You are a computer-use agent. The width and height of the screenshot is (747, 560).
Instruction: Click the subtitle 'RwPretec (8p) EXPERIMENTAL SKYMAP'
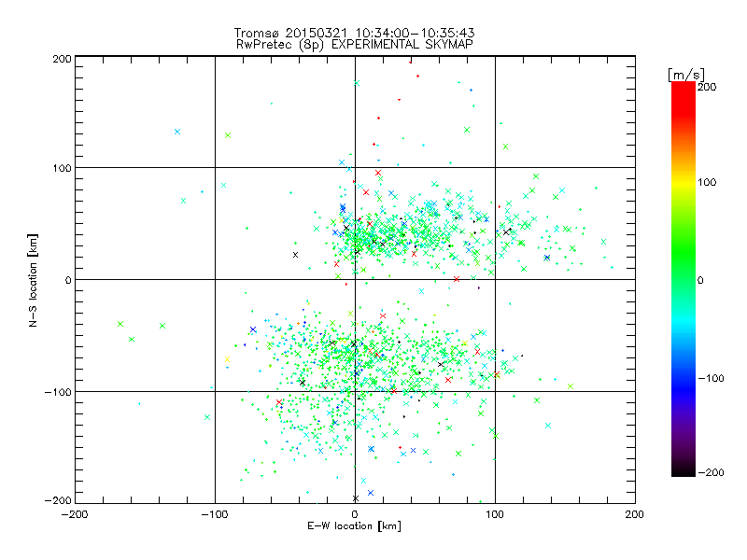point(354,45)
